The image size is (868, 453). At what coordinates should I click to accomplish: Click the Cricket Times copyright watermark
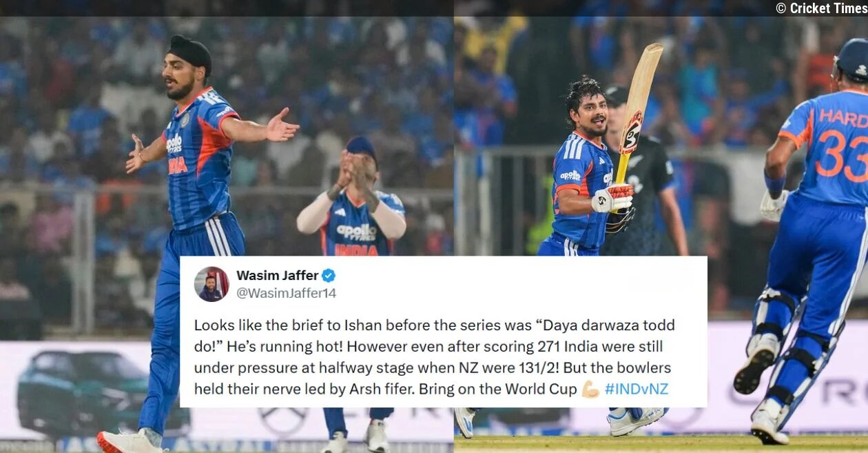(820, 8)
